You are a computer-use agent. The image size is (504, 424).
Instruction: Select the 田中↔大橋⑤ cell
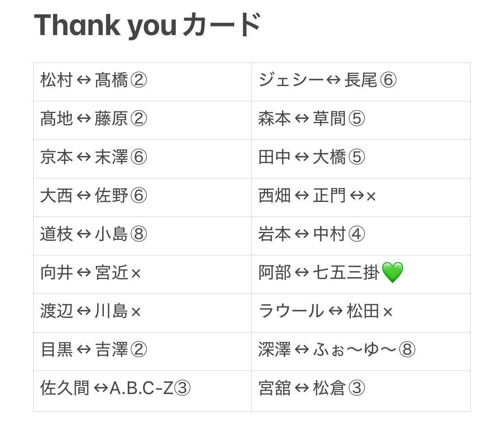tap(361, 159)
